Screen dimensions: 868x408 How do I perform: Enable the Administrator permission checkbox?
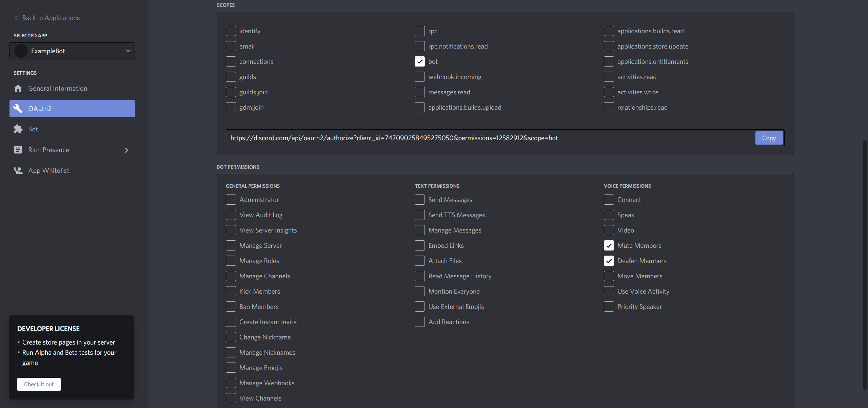(231, 200)
